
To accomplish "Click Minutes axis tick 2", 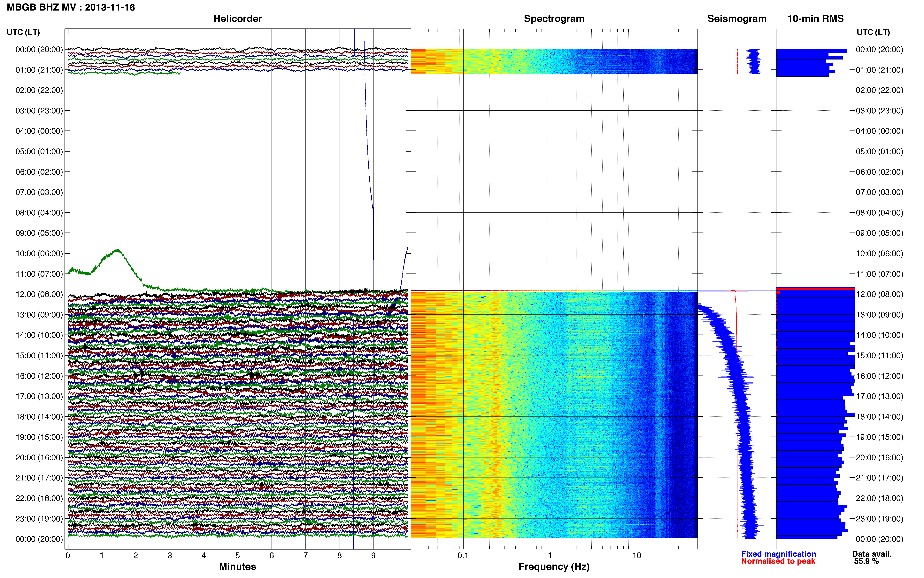I will click(136, 555).
